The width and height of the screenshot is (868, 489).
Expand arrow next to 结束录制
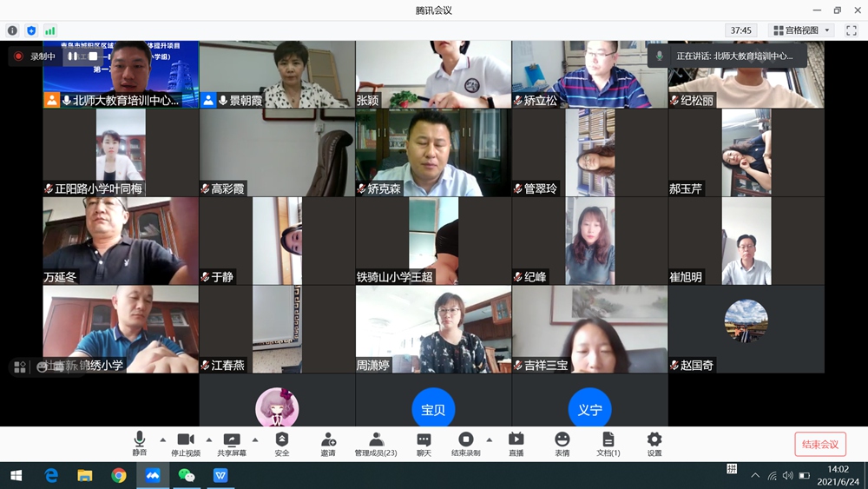490,439
